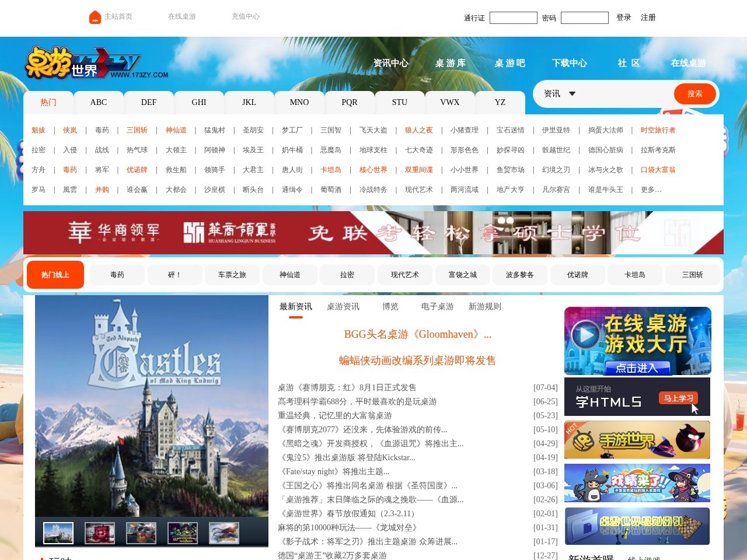Select the MNO alphabet tab
The height and width of the screenshot is (560, 747).
pyautogui.click(x=299, y=103)
